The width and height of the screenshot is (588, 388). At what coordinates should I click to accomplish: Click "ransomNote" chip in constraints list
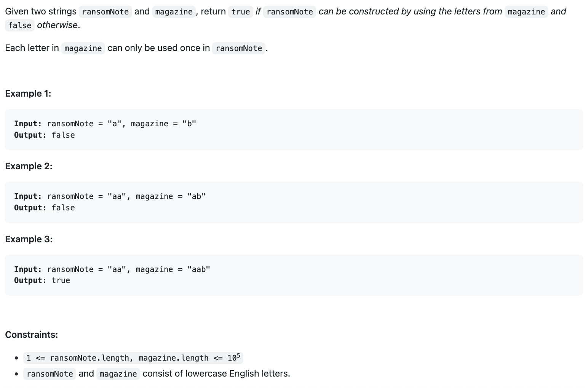click(x=50, y=374)
